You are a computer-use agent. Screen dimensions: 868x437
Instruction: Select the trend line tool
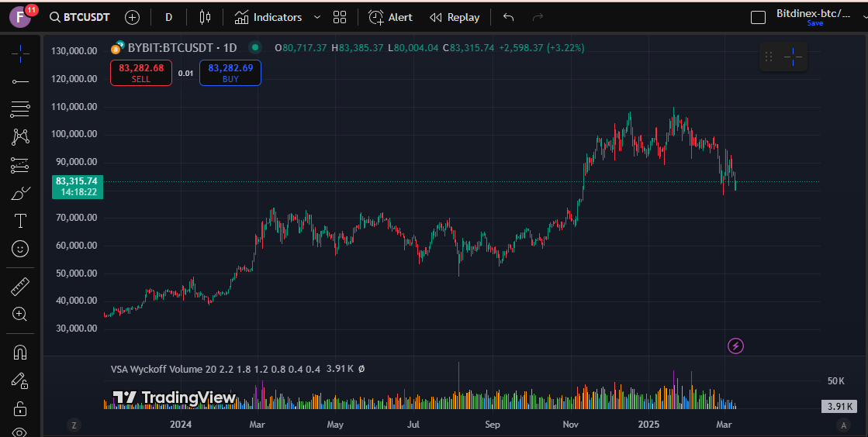[20, 82]
